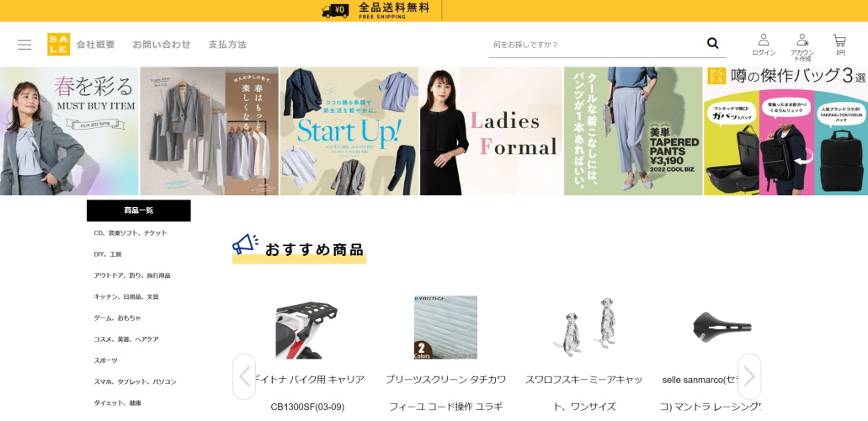Click the search field 何をお探しですか？

coord(597,45)
